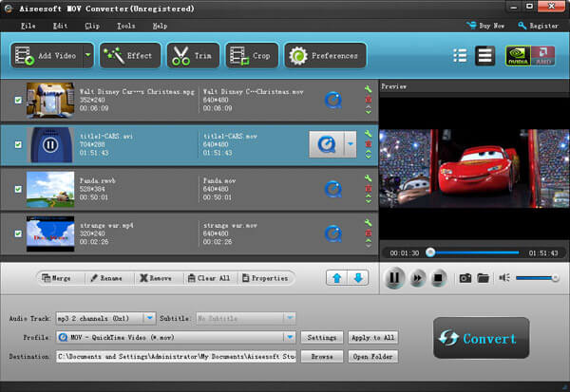This screenshot has width=570, height=392.
Task: Pause preview playback
Action: (394, 278)
